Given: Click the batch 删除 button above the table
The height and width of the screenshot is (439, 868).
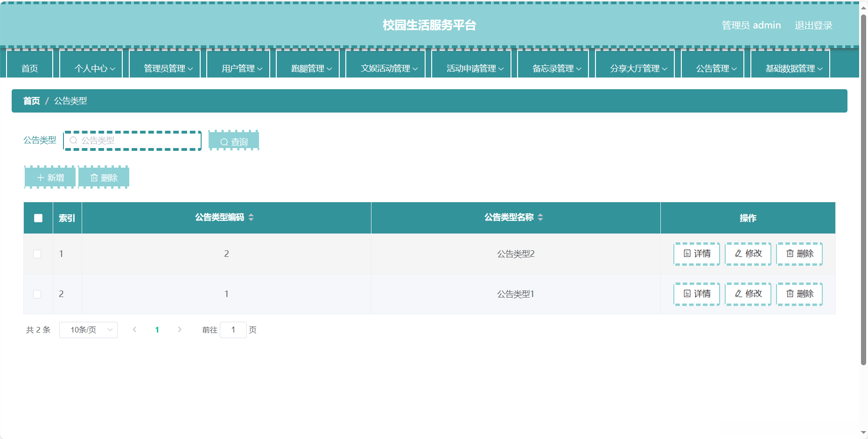Looking at the screenshot, I should pyautogui.click(x=104, y=177).
